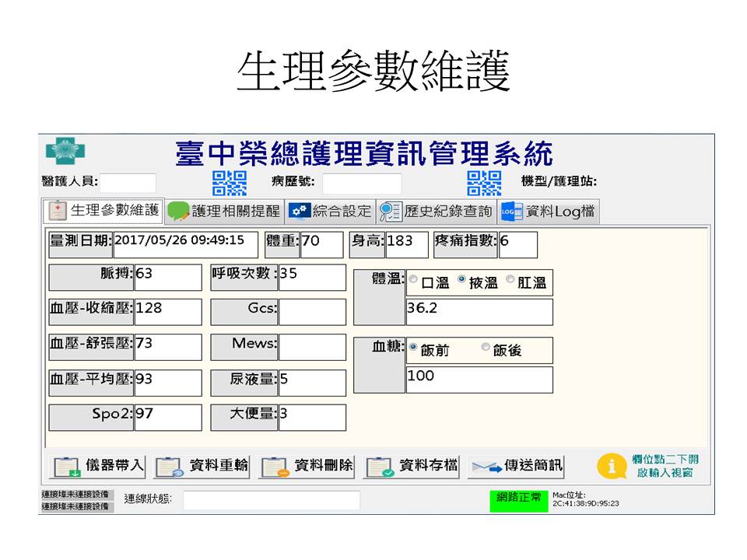Click the 資料重輸 clipboard icon
The image size is (747, 560).
pos(170,467)
